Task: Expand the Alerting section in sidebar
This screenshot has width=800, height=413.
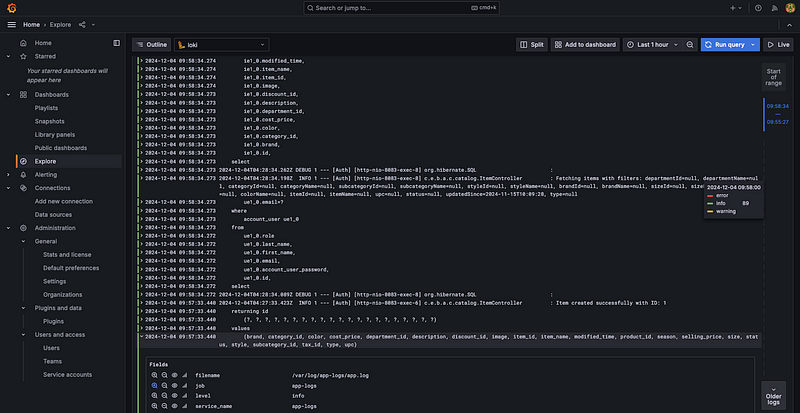Action: (8, 175)
